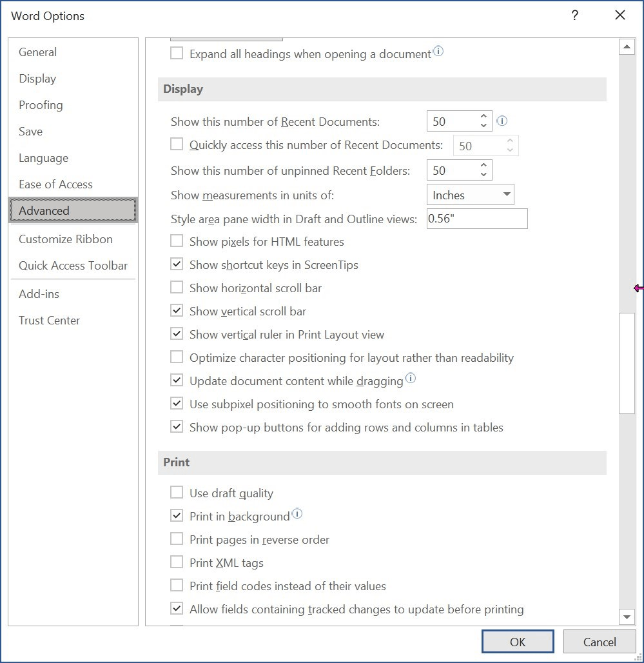Click the Cancel button
The width and height of the screenshot is (644, 663).
tap(600, 642)
